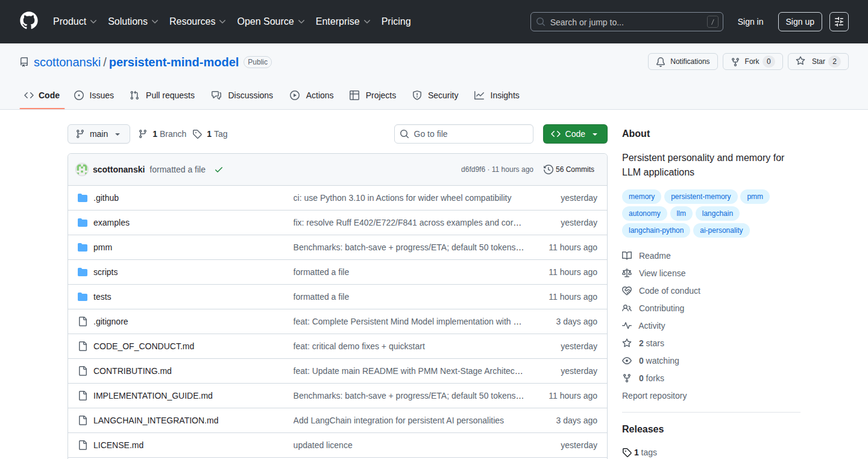The height and width of the screenshot is (459, 868).
Task: Switch to the Projects tab
Action: click(373, 95)
